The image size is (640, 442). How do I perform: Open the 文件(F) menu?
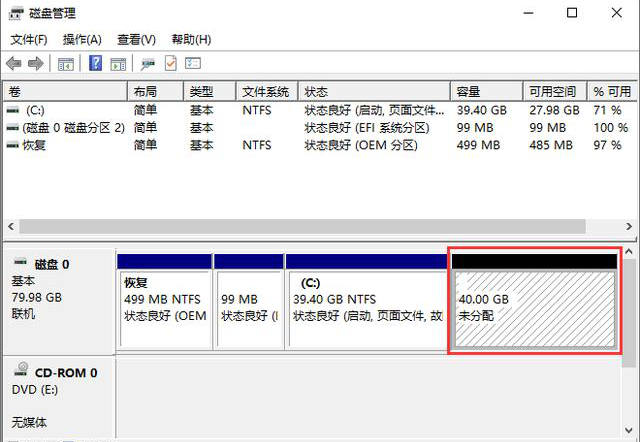[29, 40]
